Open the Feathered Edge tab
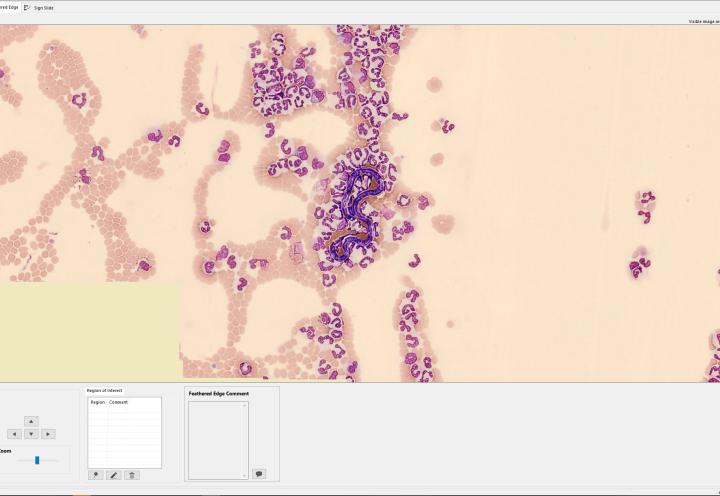Screen dimensions: 720x496 tap(8, 7)
